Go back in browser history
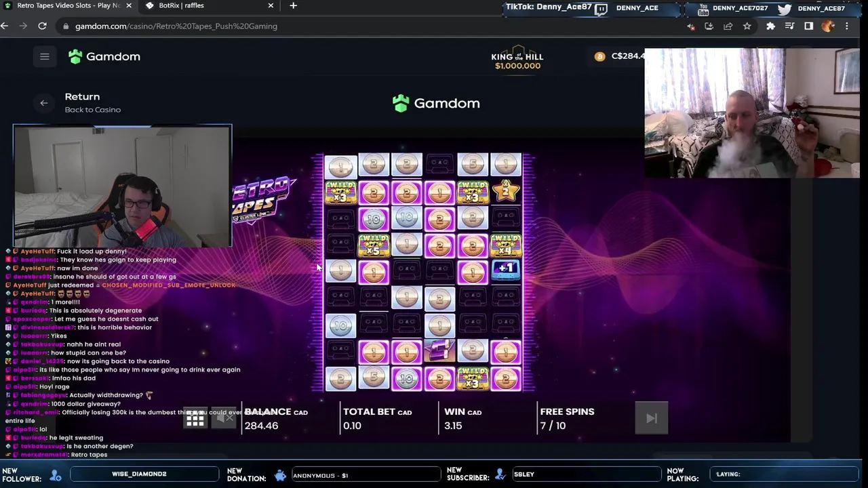The height and width of the screenshot is (488, 868). (5, 26)
